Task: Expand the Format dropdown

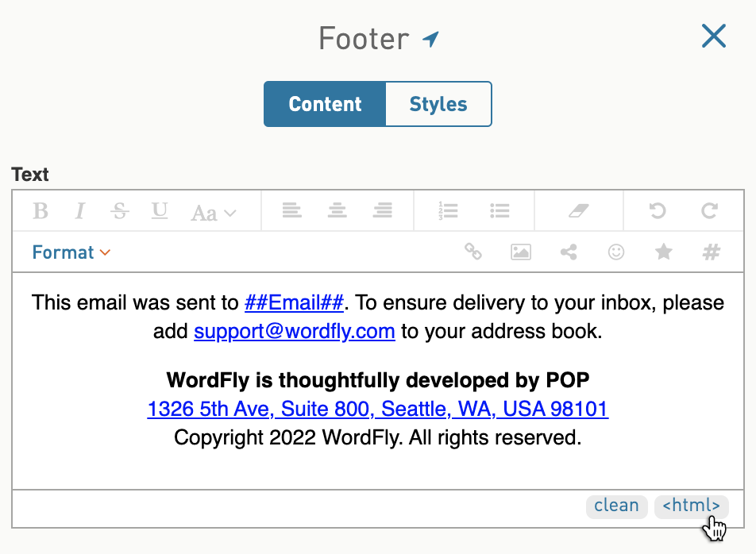Action: point(71,252)
